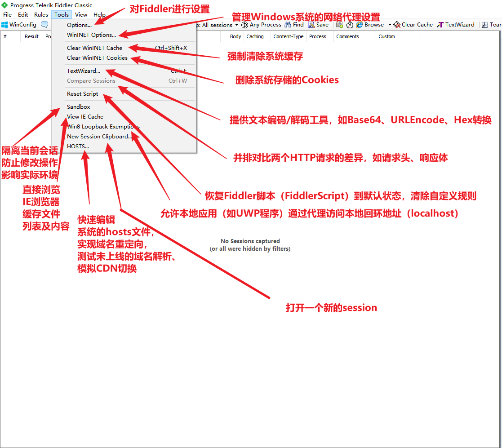Click the Find binoculars icon
This screenshot has height=448, width=502.
click(x=288, y=25)
